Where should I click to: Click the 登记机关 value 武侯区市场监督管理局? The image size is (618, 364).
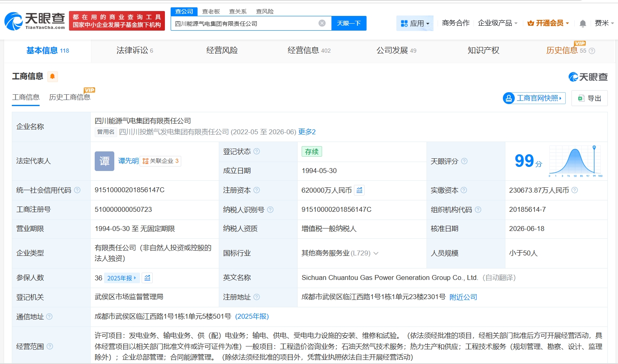click(129, 297)
